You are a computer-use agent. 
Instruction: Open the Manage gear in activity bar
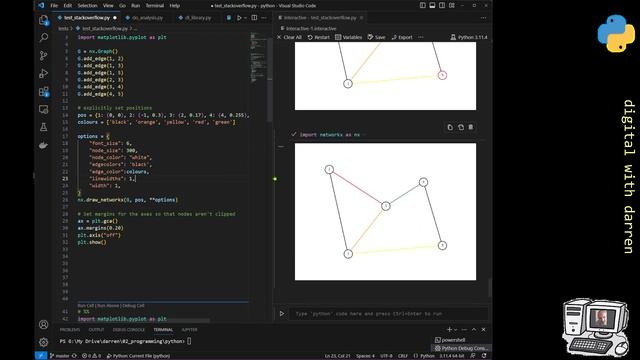[x=43, y=342]
